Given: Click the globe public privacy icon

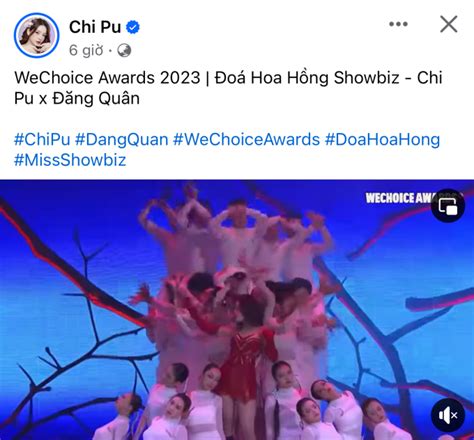Looking at the screenshot, I should (x=124, y=50).
